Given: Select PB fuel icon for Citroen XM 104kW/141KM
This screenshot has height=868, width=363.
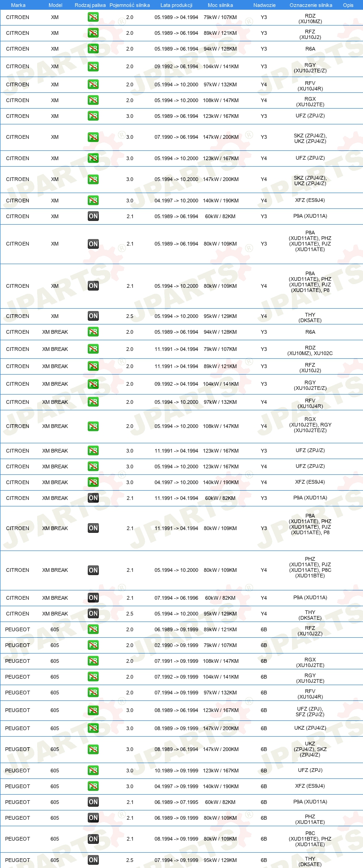Looking at the screenshot, I should click(x=93, y=66).
